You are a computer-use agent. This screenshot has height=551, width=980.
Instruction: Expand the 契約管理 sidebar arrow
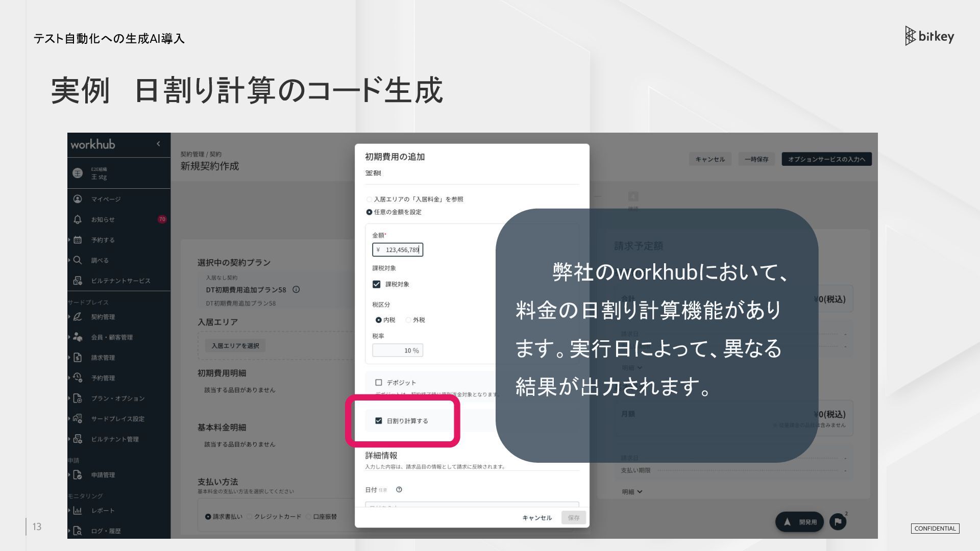[x=69, y=317]
